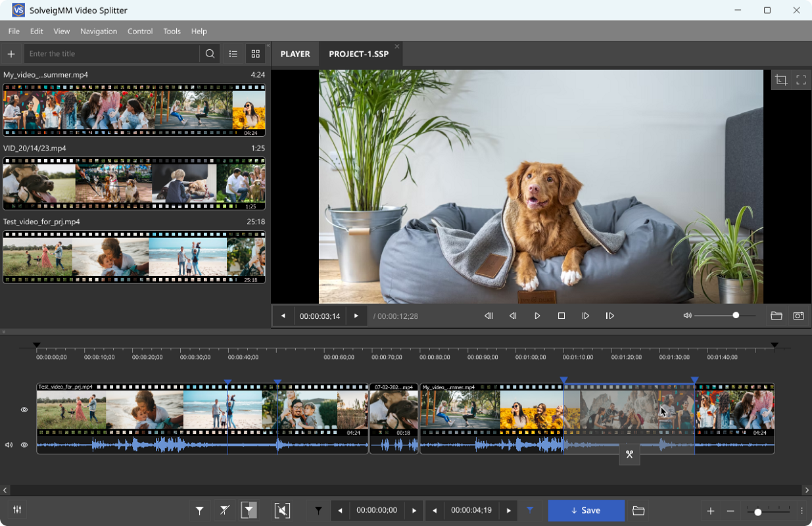The image size is (812, 526).
Task: Switch to the PLAYER tab
Action: pyautogui.click(x=295, y=54)
